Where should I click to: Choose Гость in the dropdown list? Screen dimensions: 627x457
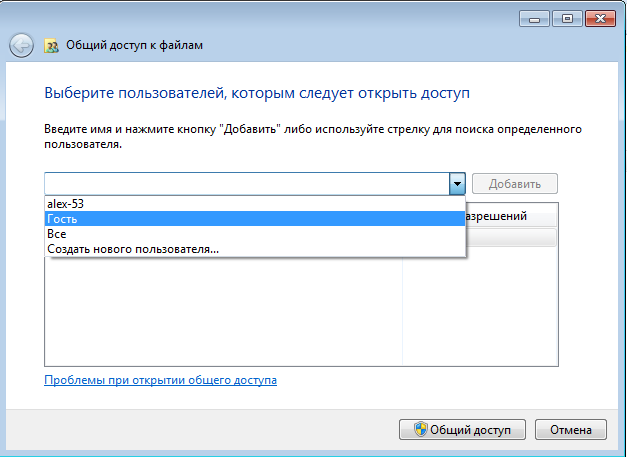pyautogui.click(x=255, y=219)
